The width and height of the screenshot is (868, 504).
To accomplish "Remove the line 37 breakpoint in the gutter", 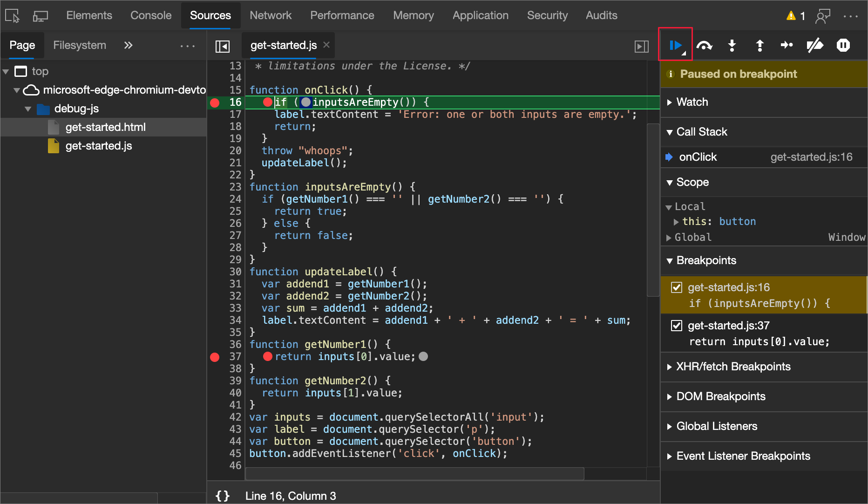I will 215,357.
